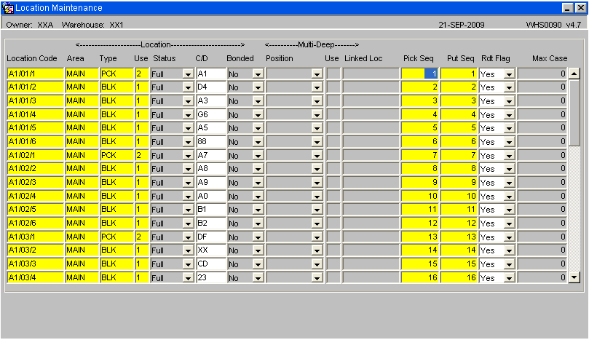Screen dimensions: 589x364
Task: Open Position dropdown for row A1/02/5
Action: pyautogui.click(x=317, y=210)
